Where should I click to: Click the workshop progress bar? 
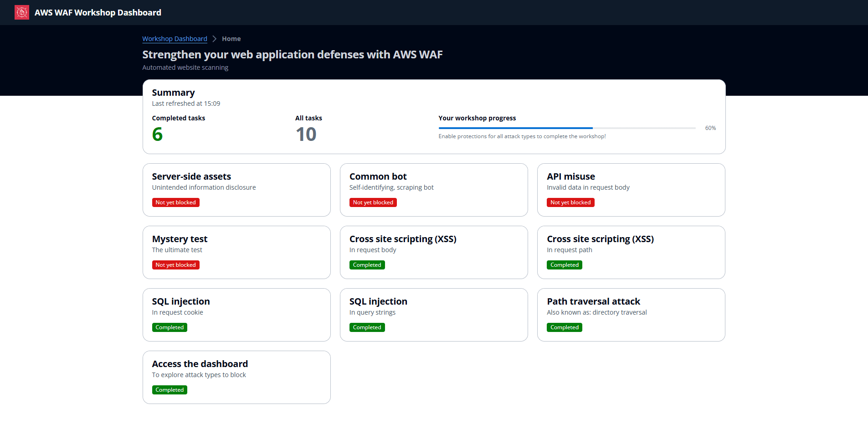point(567,128)
